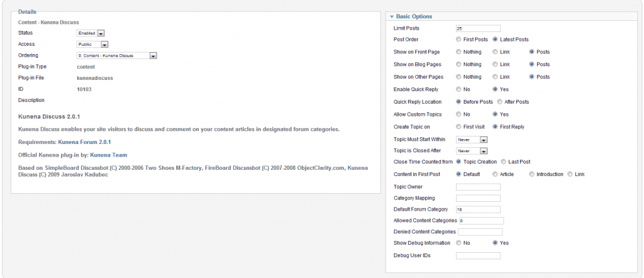This screenshot has height=278, width=644.
Task: Set Create Topic on First Visit
Action: point(459,127)
